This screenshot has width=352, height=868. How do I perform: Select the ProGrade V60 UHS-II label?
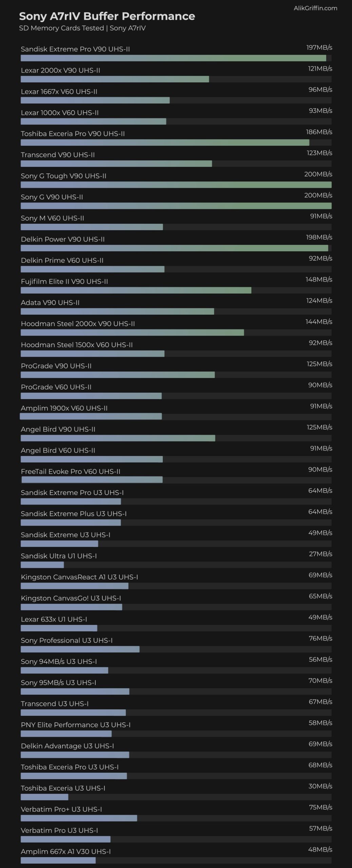pos(56,387)
